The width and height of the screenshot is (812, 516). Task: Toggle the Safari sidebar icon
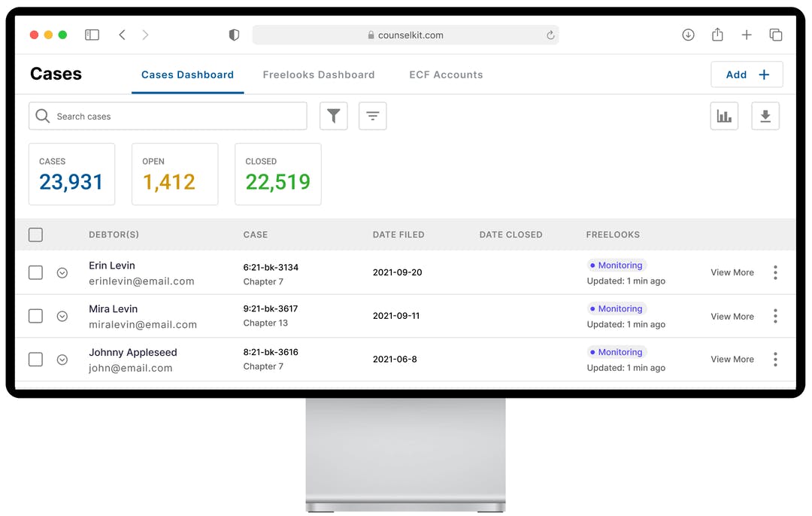92,35
